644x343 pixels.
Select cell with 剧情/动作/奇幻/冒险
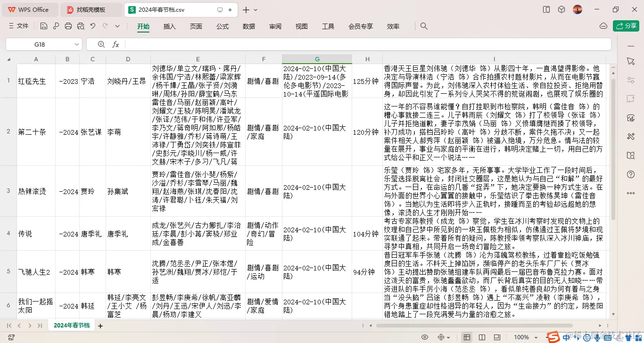(263, 234)
